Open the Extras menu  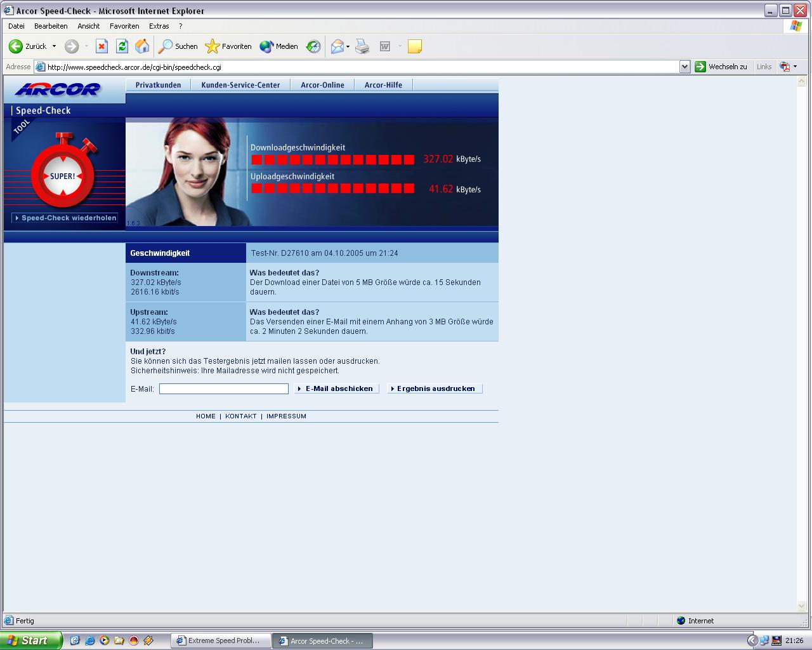coord(159,26)
